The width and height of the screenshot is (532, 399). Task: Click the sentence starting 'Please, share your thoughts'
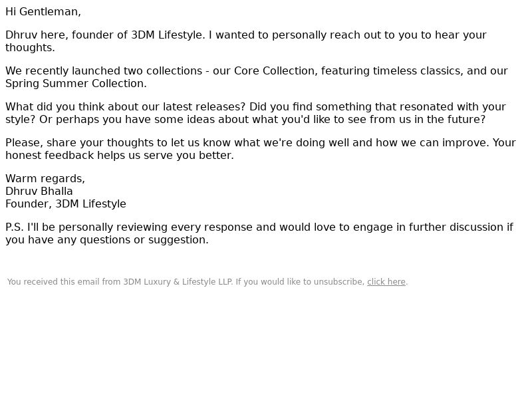(247, 143)
